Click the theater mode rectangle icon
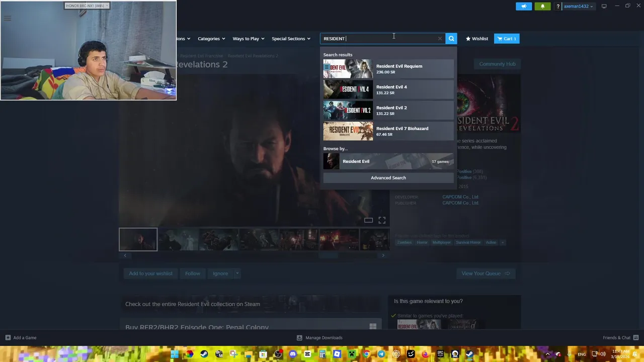644x362 pixels. (x=368, y=220)
